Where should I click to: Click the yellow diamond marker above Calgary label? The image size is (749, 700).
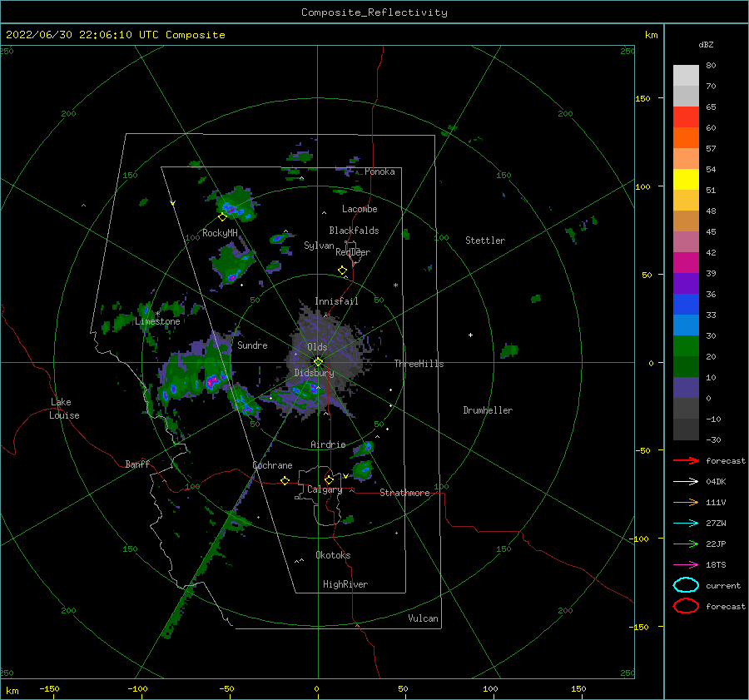click(x=329, y=479)
